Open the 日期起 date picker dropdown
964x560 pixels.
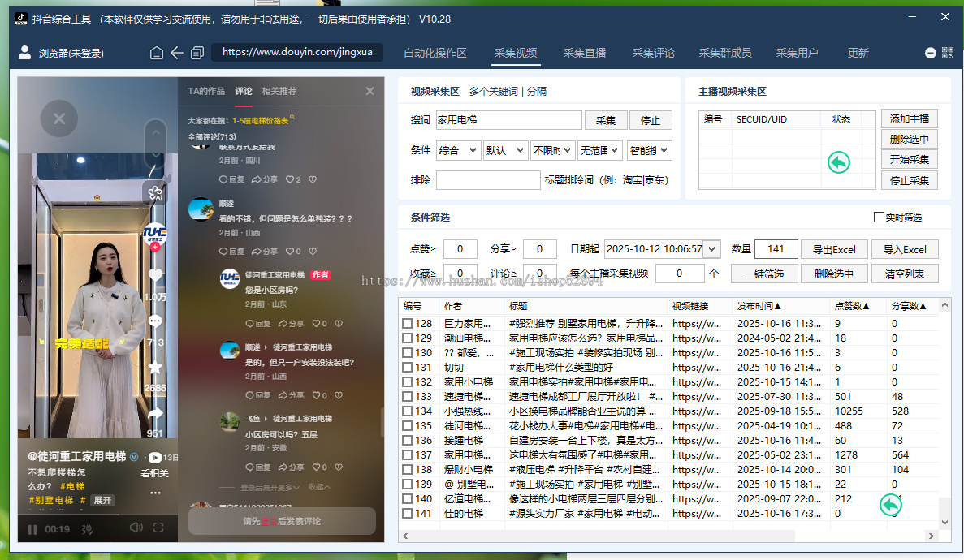tap(712, 249)
